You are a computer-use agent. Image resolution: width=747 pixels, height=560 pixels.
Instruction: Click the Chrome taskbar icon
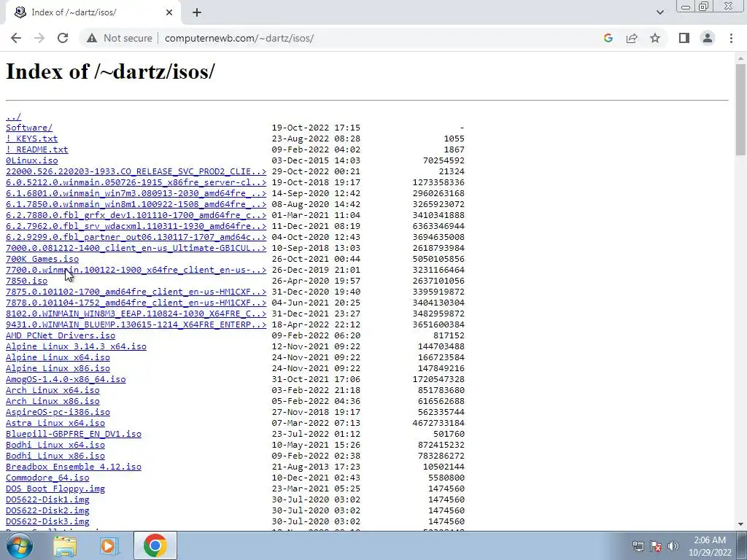pyautogui.click(x=155, y=545)
